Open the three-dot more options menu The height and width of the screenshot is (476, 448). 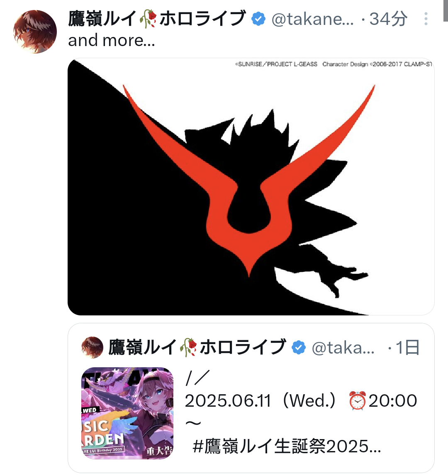pos(426,19)
